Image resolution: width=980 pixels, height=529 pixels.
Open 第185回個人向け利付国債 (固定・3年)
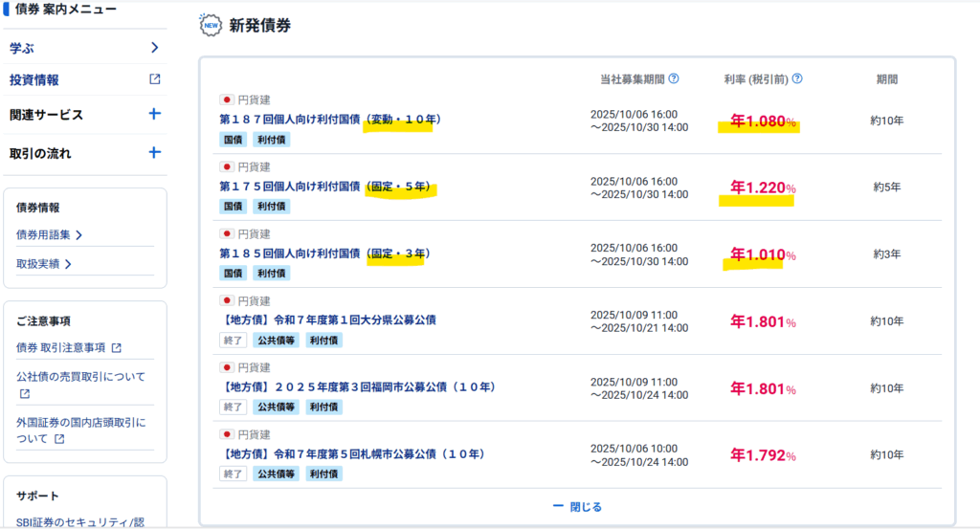click(324, 253)
